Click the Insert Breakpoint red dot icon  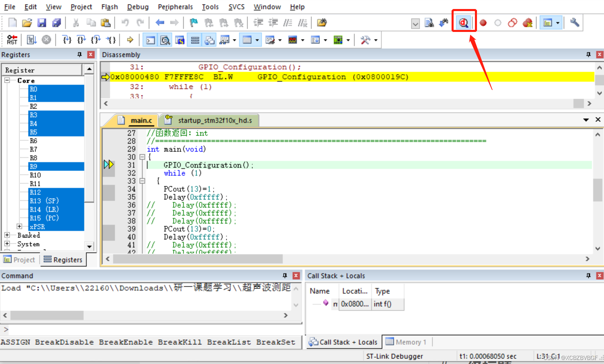483,23
